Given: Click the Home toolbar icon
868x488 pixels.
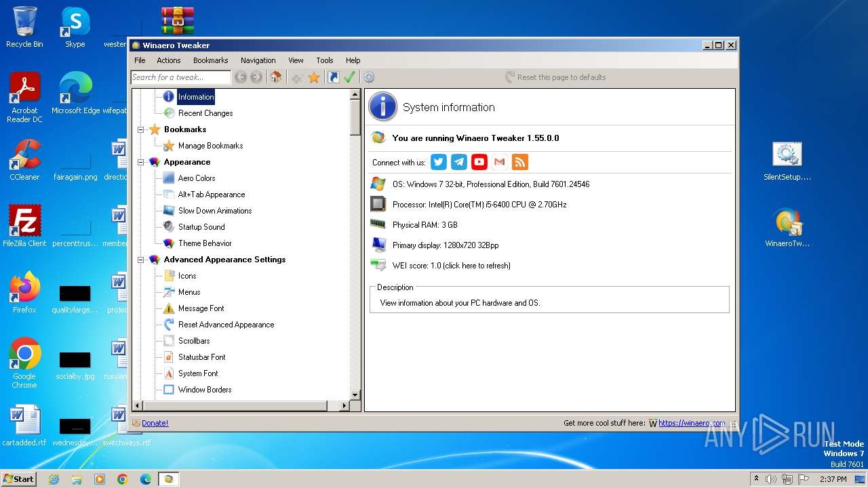Looking at the screenshot, I should pyautogui.click(x=276, y=77).
